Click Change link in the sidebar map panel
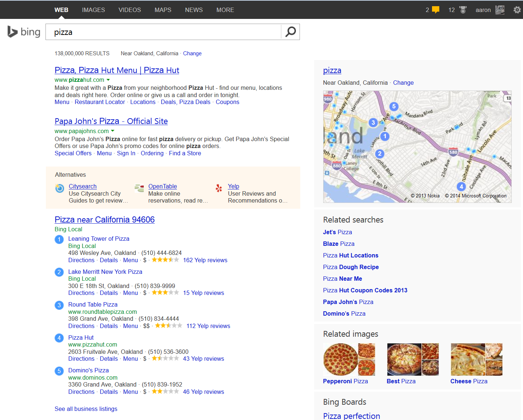Screen dimensions: 523x420 (x=403, y=83)
